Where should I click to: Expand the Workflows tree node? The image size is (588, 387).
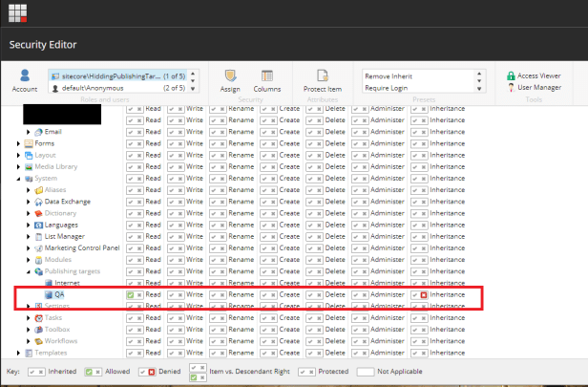click(29, 341)
